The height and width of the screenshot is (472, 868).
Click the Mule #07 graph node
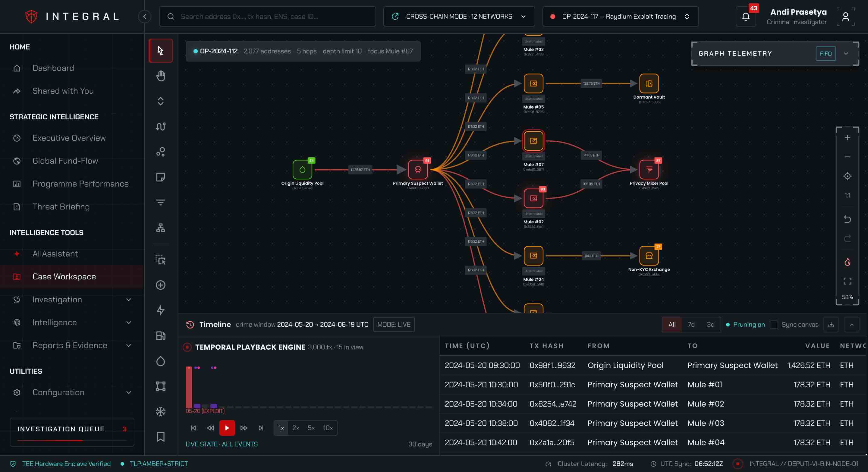tap(533, 141)
